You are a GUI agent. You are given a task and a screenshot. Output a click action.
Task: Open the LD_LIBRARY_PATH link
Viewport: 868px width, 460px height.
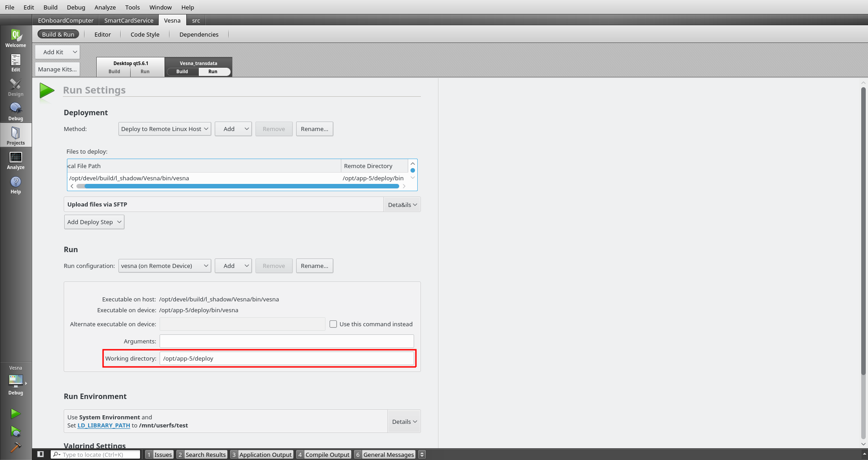coord(104,425)
